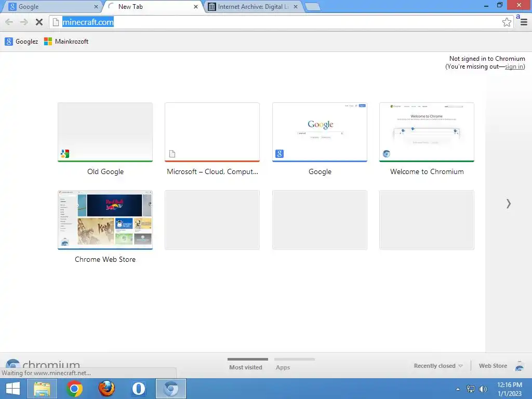Click the Google tile favicon
532x399 pixels.
[x=279, y=154]
